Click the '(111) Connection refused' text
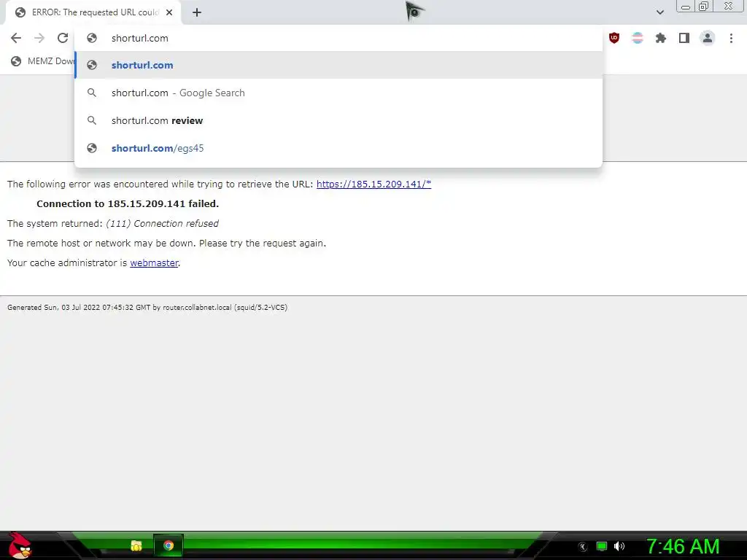Image resolution: width=747 pixels, height=560 pixels. click(162, 223)
